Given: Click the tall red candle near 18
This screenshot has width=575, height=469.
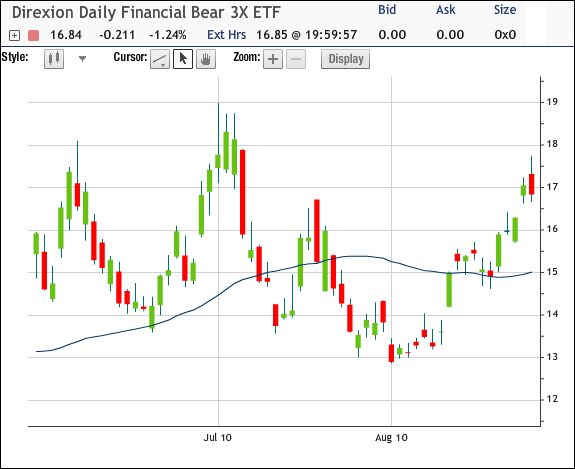Looking at the screenshot, I should click(242, 192).
